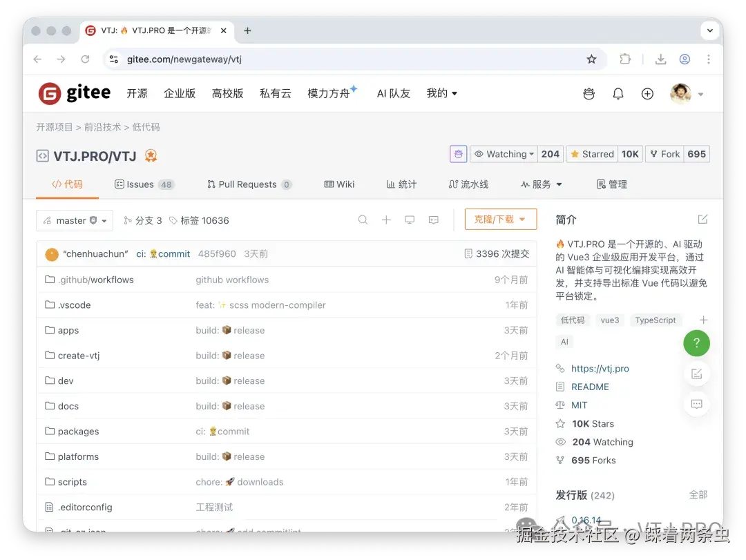The height and width of the screenshot is (560, 746).
Task: Edit the 简介 section via its edit icon
Action: pos(702,219)
